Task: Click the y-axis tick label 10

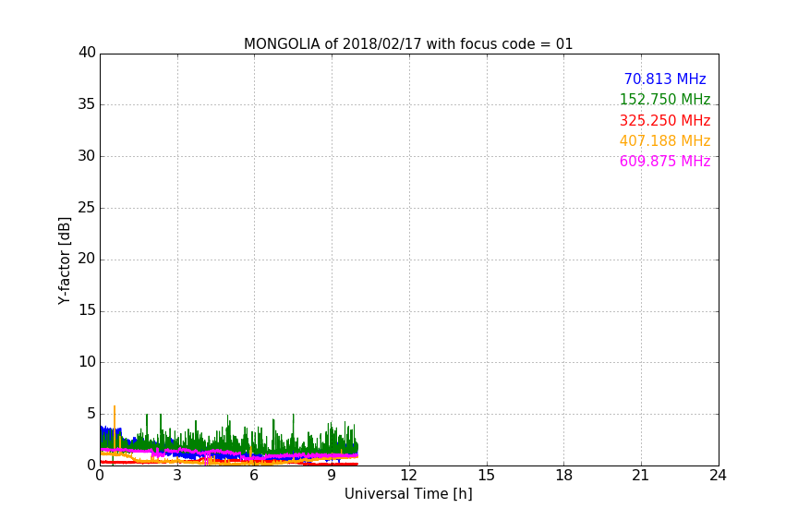Action: tap(87, 362)
